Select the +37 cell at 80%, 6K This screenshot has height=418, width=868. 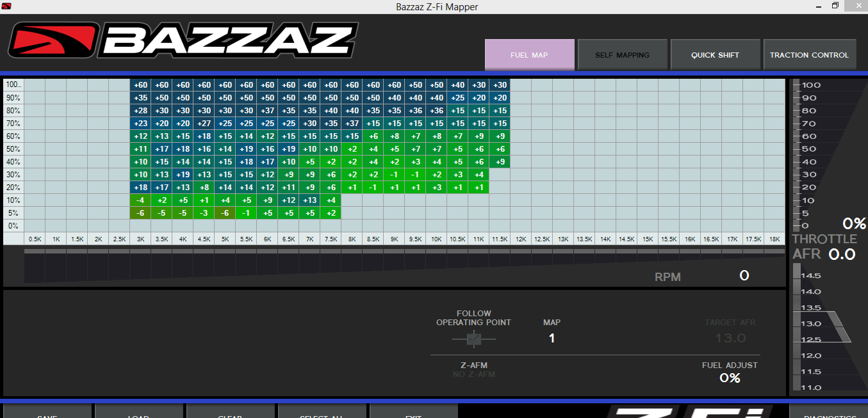click(267, 111)
